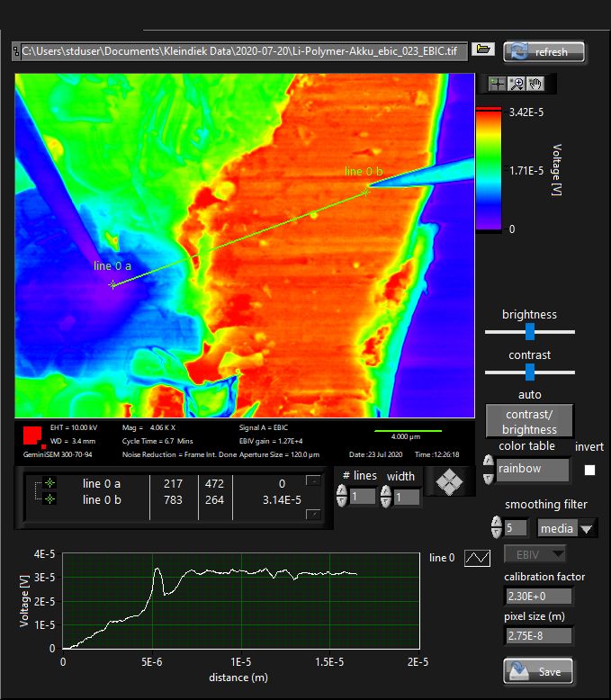This screenshot has height=700, width=611.
Task: Select the hand pan tool
Action: [536, 84]
